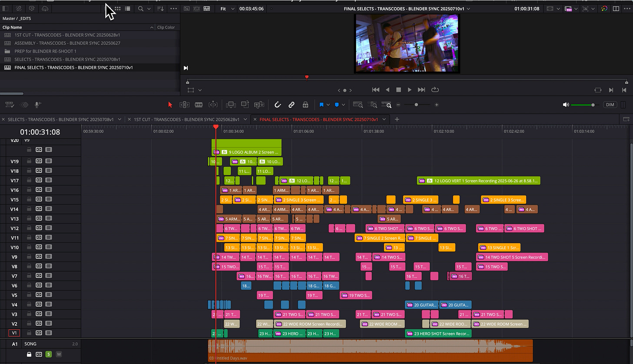Open the marker color dropdown arrow

(x=343, y=105)
